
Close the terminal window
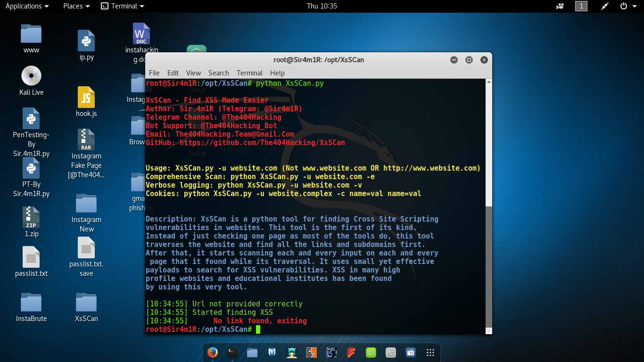[x=484, y=60]
